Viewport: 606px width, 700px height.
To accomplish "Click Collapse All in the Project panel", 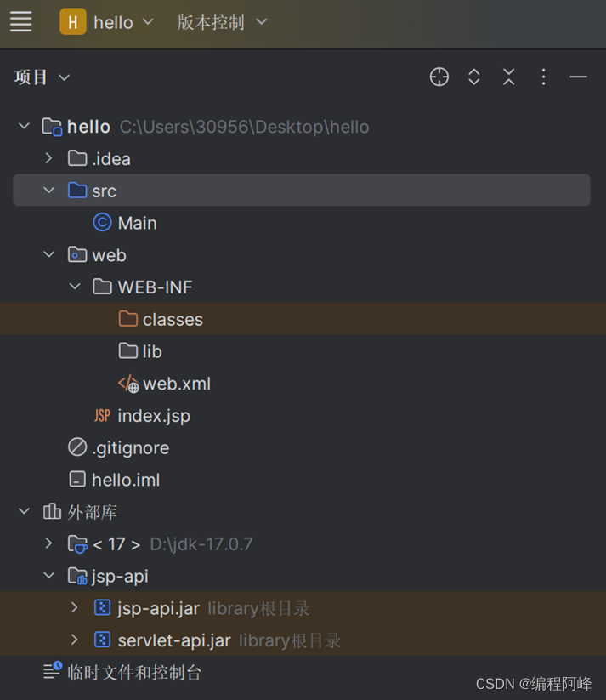I will 508,77.
